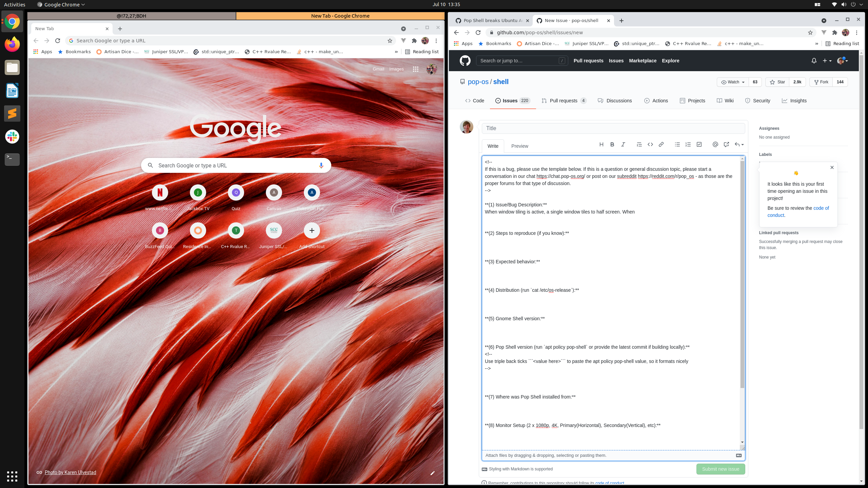The image size is (868, 488).
Task: Launch Firefox from the dock
Action: pyautogui.click(x=12, y=44)
